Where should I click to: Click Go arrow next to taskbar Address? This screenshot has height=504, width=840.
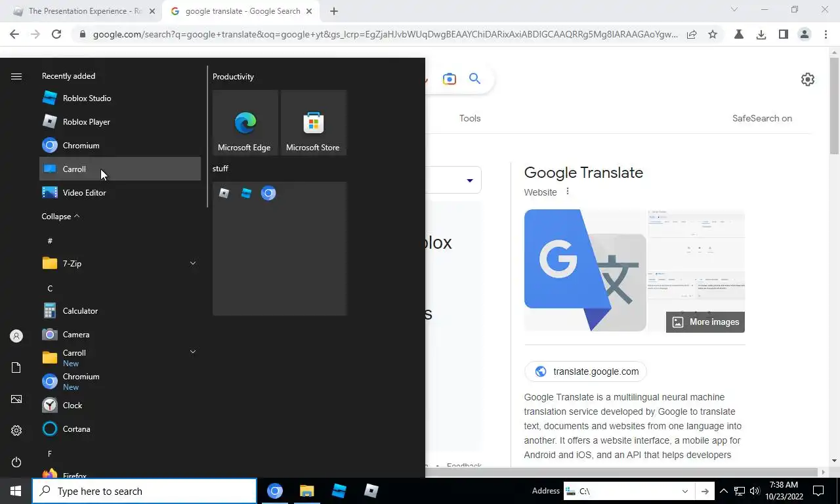coord(705,492)
